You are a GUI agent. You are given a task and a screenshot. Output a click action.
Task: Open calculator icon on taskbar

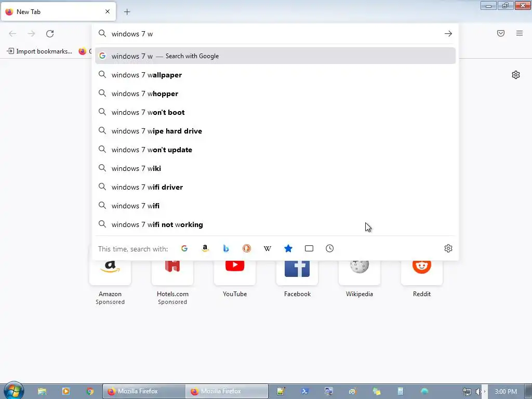pyautogui.click(x=401, y=391)
